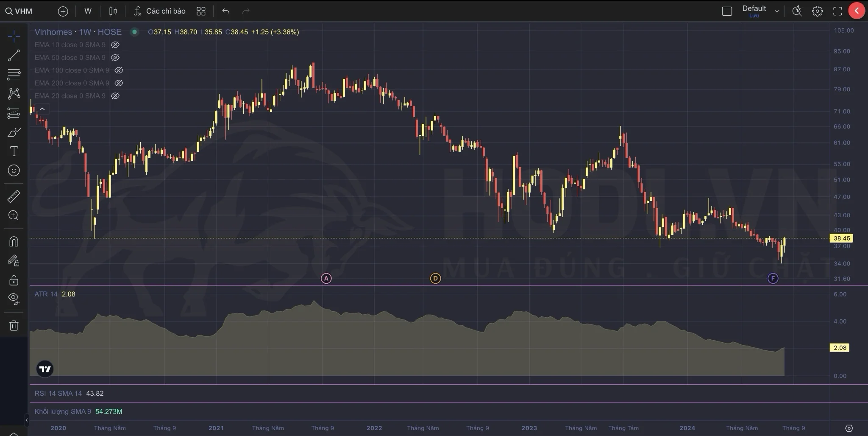The image size is (868, 436).
Task: Open quick search icon in top bar
Action: pos(797,11)
